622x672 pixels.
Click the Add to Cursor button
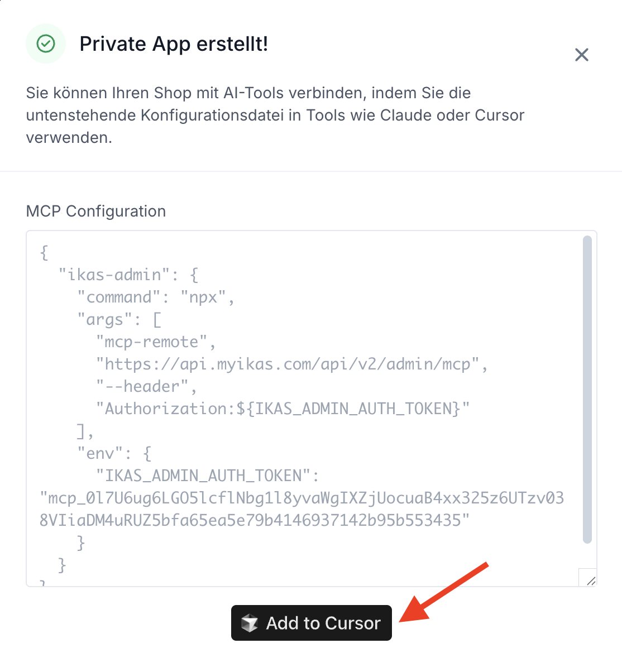(312, 623)
